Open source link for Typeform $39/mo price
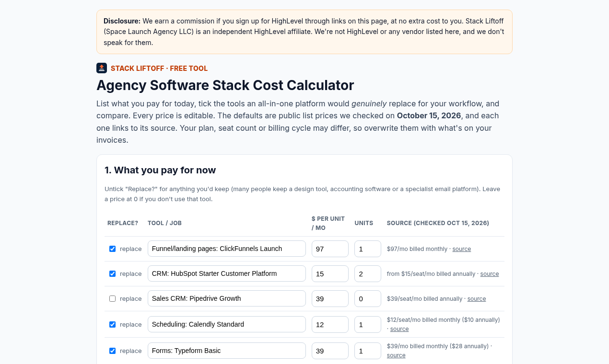609x364 pixels. tap(396, 355)
